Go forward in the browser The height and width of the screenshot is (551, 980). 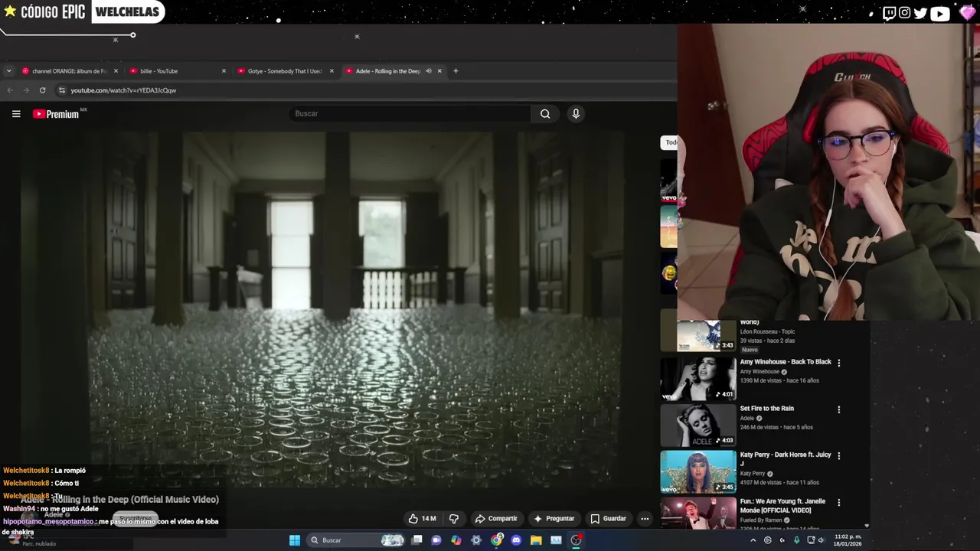[x=26, y=90]
